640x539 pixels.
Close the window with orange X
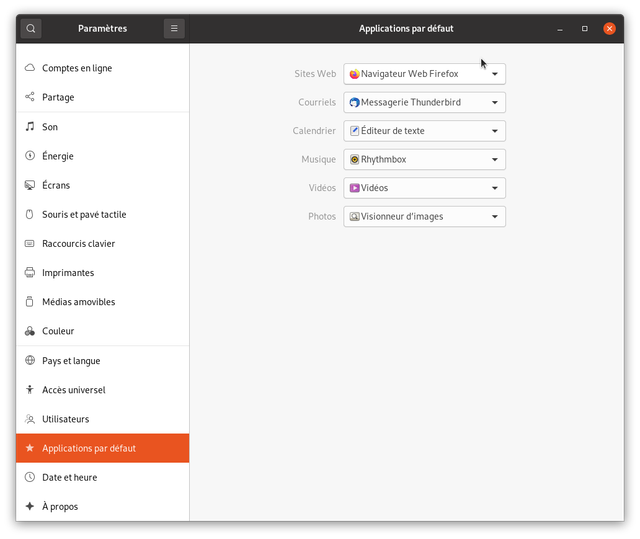click(x=609, y=29)
